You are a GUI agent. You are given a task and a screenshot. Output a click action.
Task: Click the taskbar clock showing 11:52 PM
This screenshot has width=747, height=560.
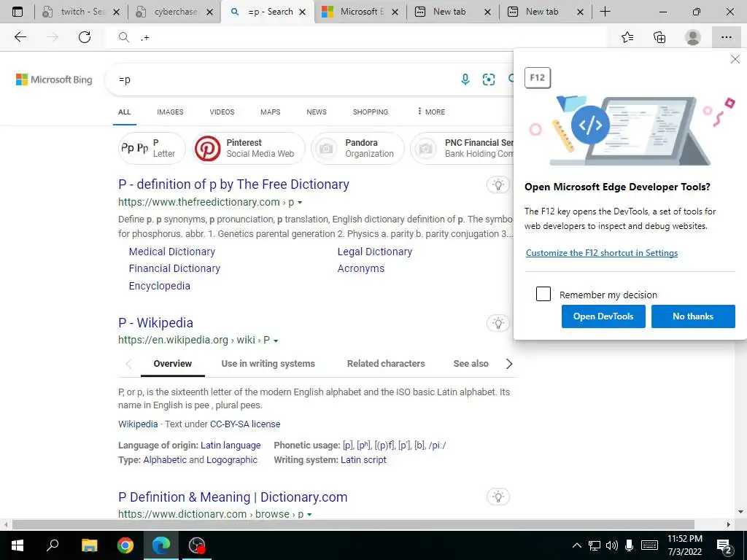[684, 545]
